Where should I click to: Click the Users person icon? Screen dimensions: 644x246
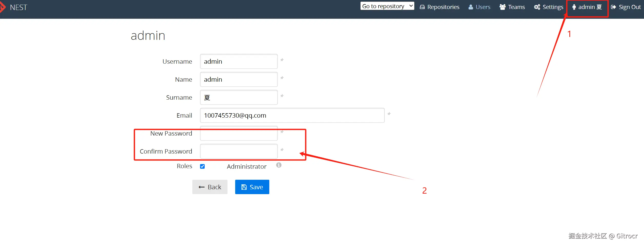(471, 7)
